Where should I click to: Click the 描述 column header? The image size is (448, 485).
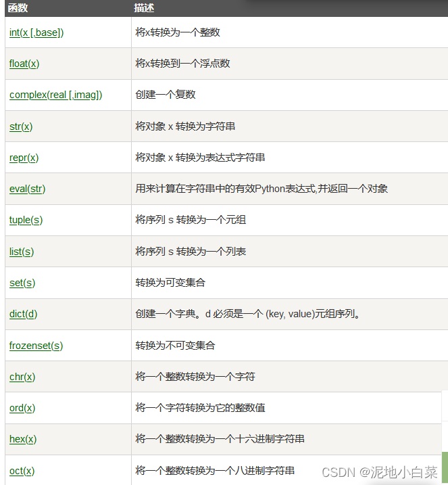(144, 7)
